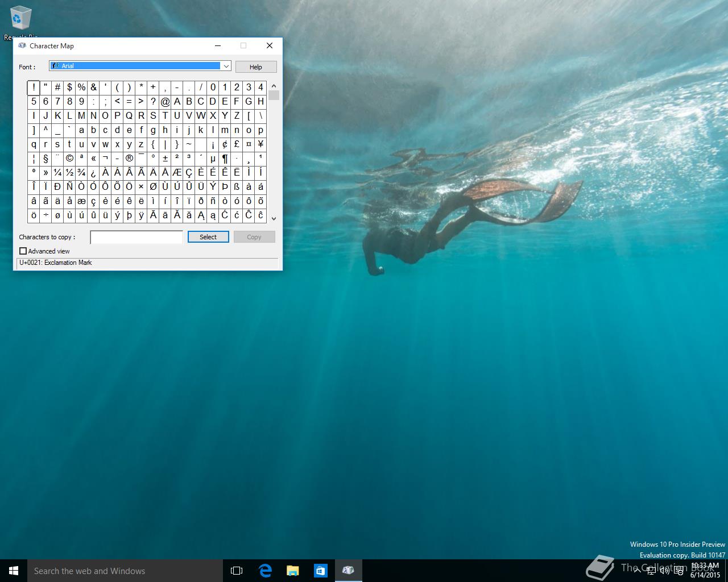Pick the lowercase æ ligature cell

[81, 201]
